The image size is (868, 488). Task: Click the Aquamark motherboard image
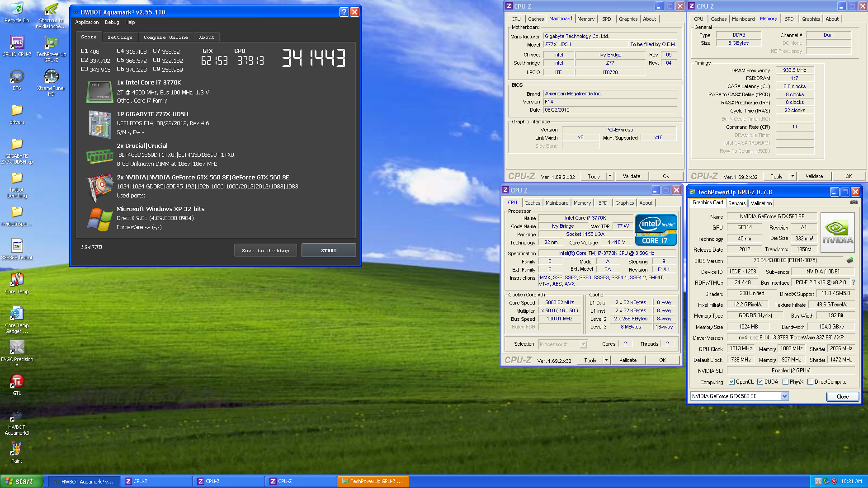point(99,124)
